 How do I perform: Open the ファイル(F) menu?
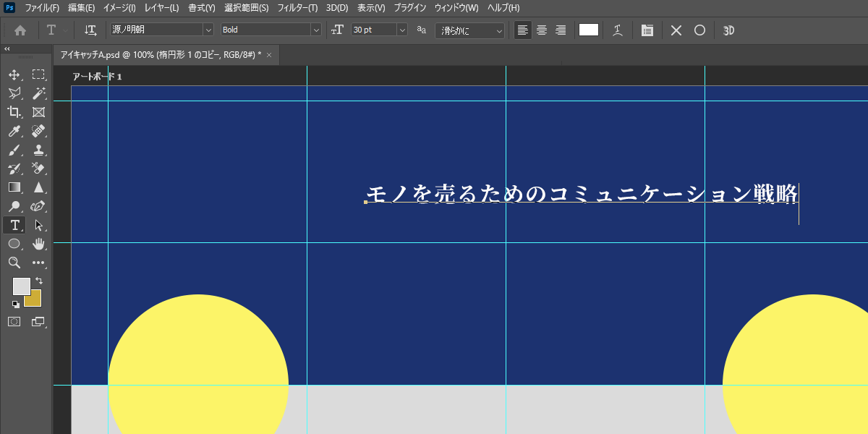(42, 8)
